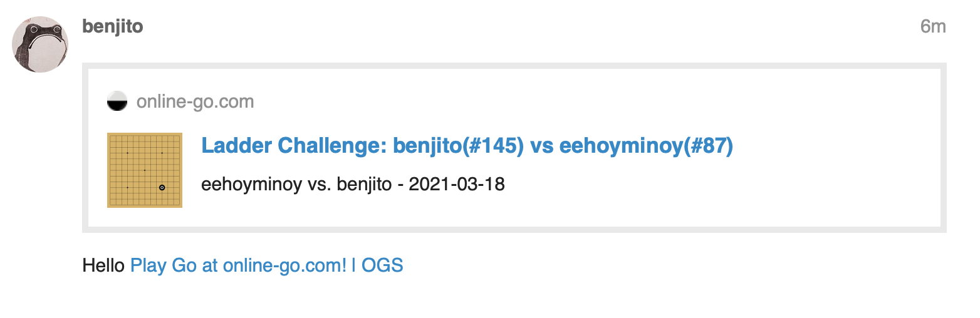Screen dimensions: 980x318
Task: Click the center star point on the Go board
Action: (x=145, y=170)
